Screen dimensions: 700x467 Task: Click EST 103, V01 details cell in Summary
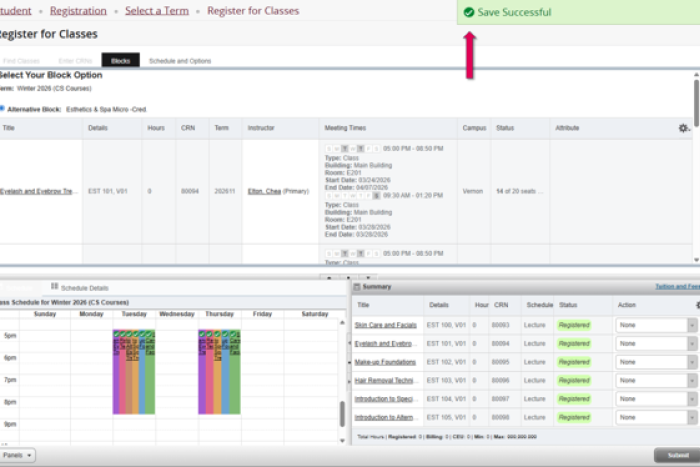446,380
